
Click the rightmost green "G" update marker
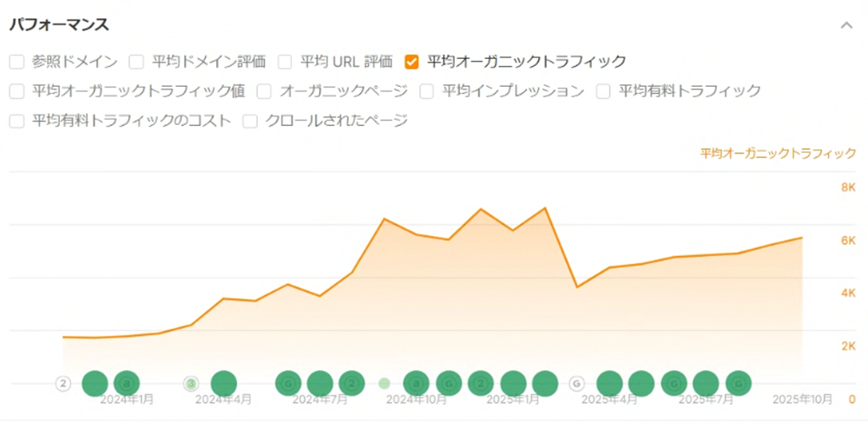[x=738, y=382]
